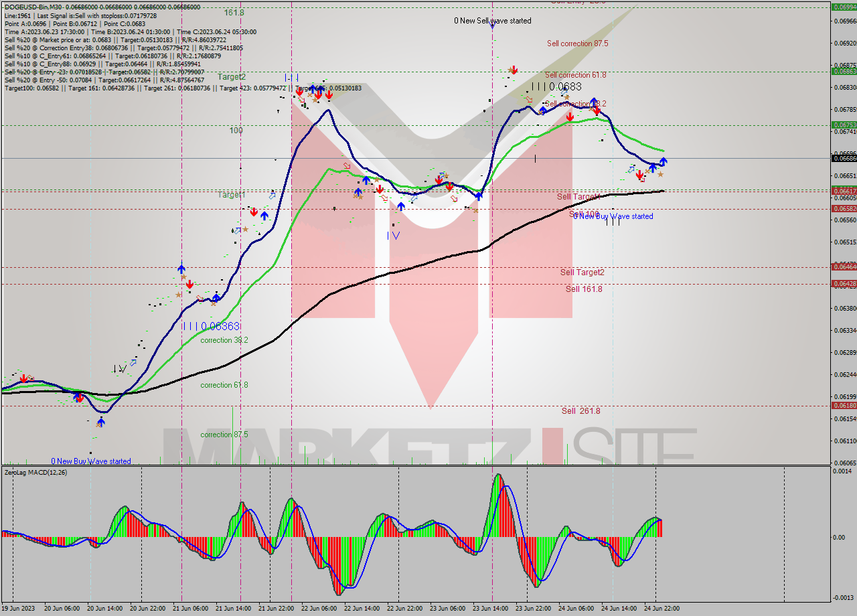
Task: Click the '23 Jun 06:00' time axis label
Action: pos(447,609)
